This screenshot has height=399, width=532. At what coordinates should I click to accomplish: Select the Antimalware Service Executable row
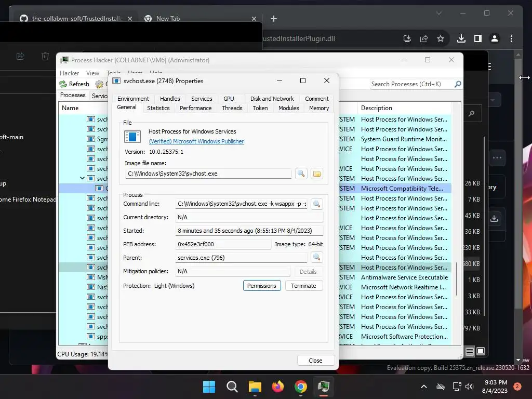[404, 277]
